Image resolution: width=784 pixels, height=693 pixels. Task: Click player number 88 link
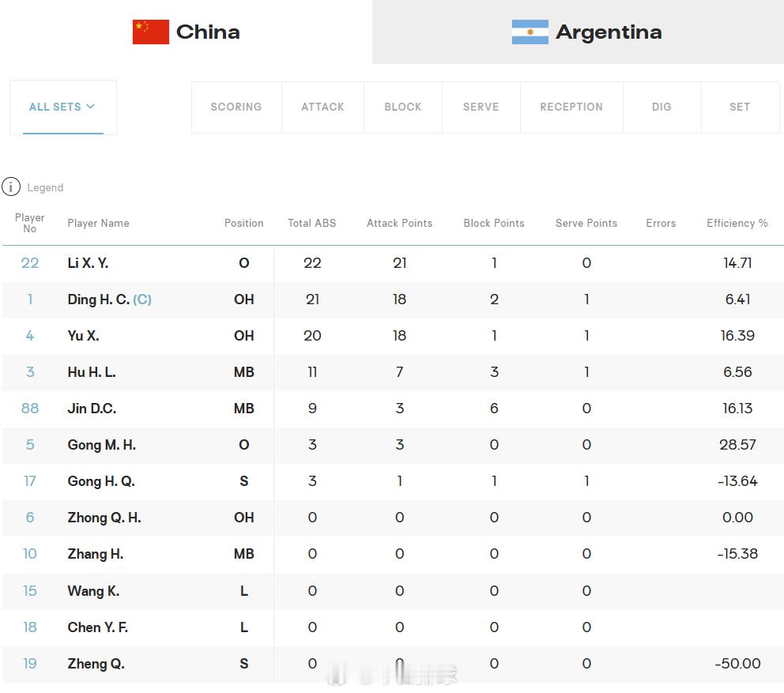pyautogui.click(x=30, y=409)
